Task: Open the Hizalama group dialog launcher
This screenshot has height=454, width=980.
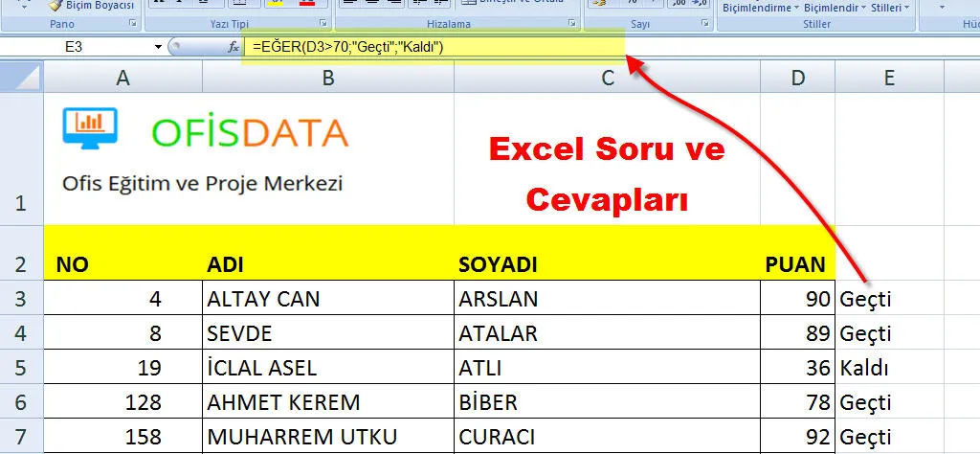Action: [572, 23]
